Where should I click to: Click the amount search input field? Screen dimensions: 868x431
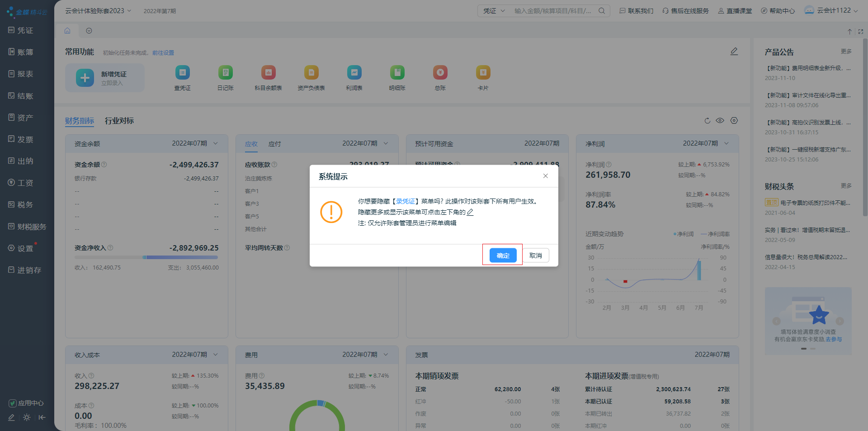coord(556,10)
